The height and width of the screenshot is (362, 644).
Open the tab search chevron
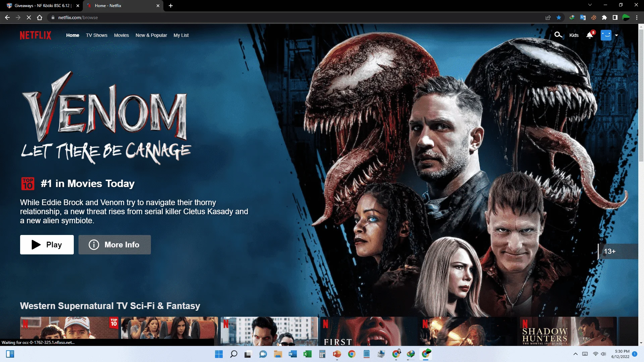(x=590, y=5)
